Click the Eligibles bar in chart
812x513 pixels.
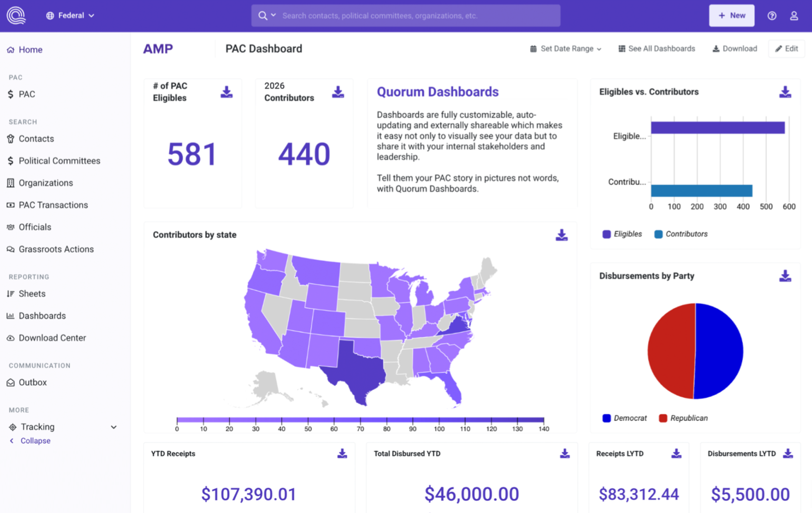(718, 128)
